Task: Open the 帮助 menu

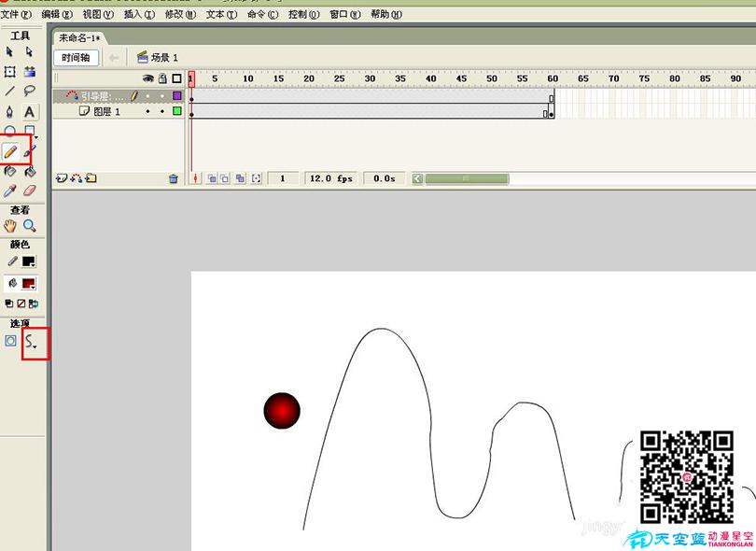Action: click(386, 14)
